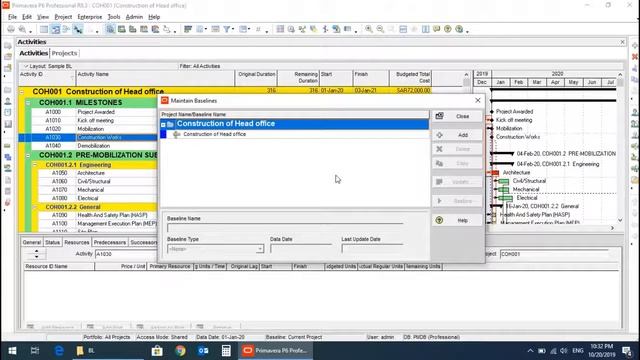The image size is (640, 360).
Task: Click the Restore baseline button
Action: coord(457,201)
